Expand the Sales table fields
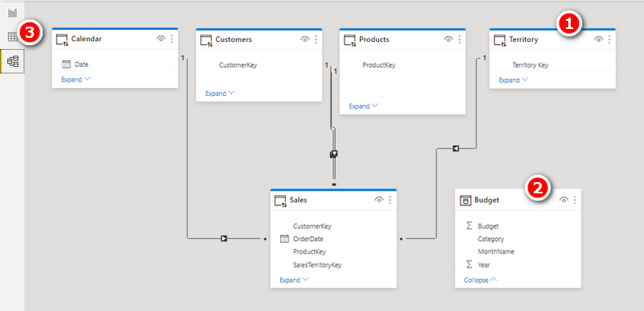The height and width of the screenshot is (311, 644). 294,280
